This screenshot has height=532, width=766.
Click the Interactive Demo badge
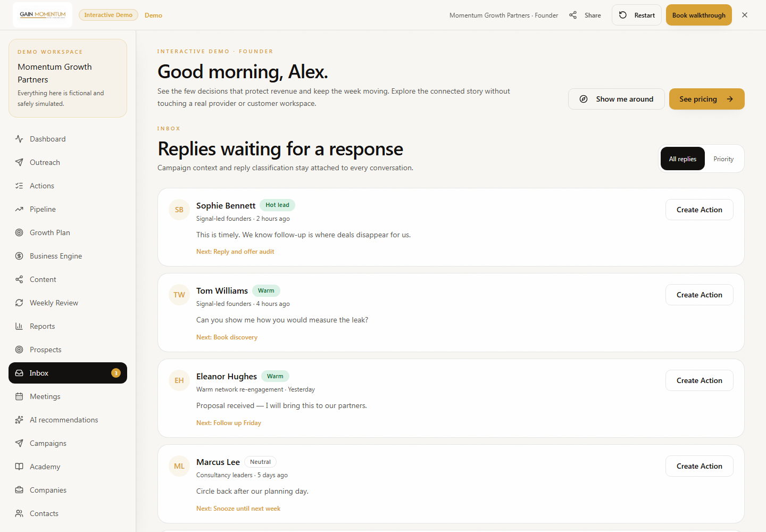pyautogui.click(x=109, y=15)
